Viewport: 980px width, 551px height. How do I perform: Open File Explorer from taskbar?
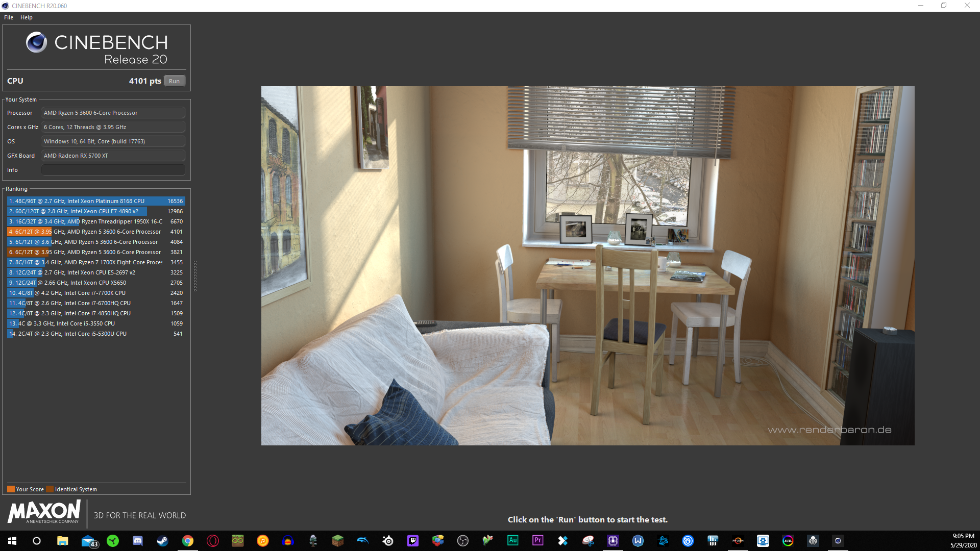coord(62,541)
